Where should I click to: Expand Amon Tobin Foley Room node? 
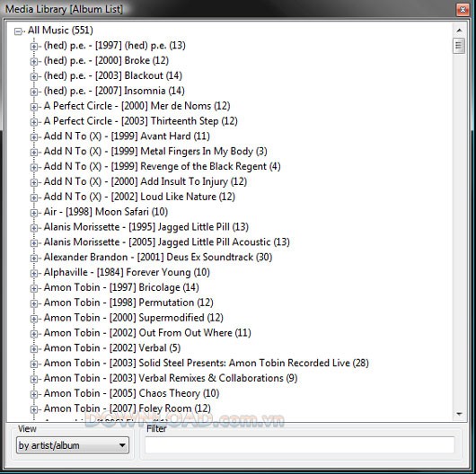point(34,409)
